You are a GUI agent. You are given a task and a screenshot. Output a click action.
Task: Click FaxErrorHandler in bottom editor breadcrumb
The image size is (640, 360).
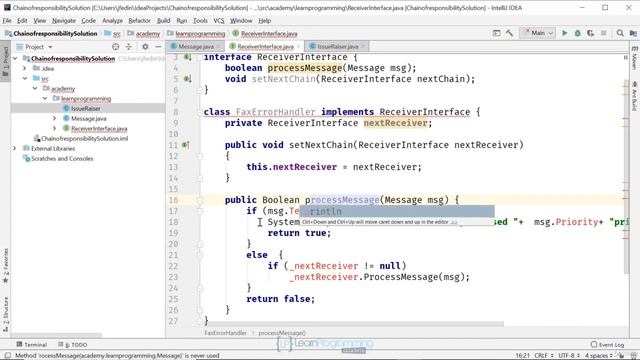click(225, 333)
